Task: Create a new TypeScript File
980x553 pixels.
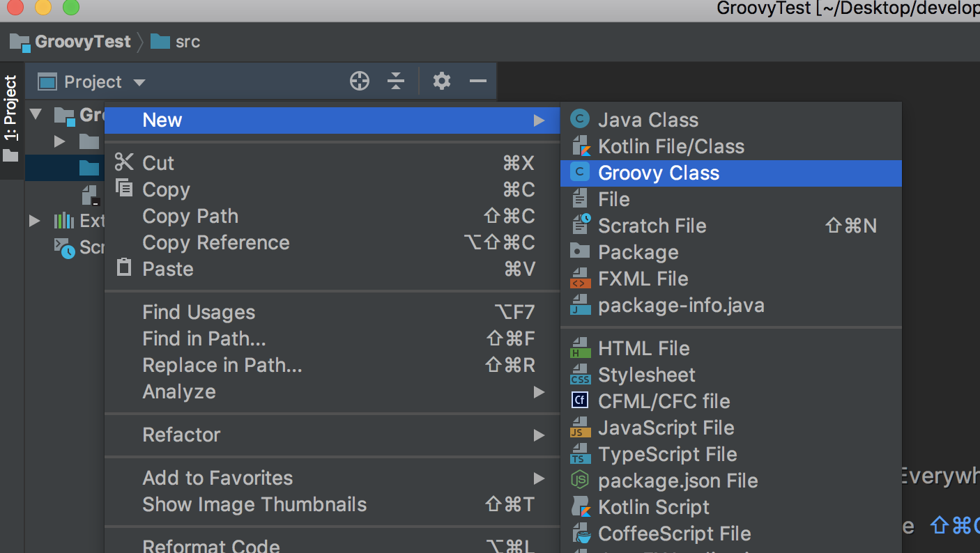Action: [x=730, y=454]
